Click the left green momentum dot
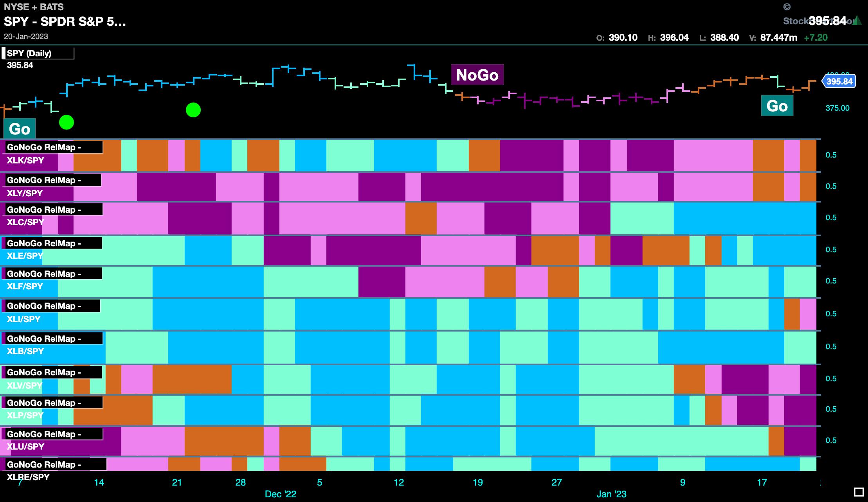This screenshot has height=502, width=868. (67, 122)
